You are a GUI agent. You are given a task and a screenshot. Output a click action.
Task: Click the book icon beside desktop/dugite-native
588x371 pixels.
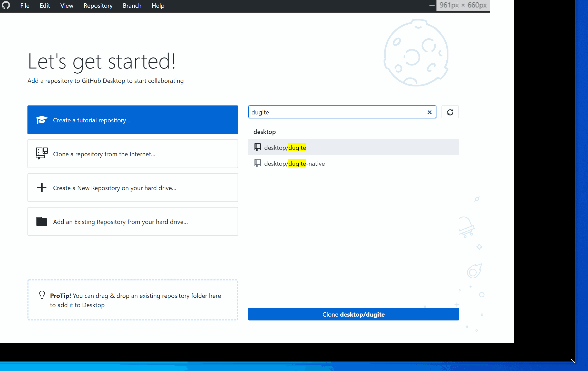coord(257,163)
